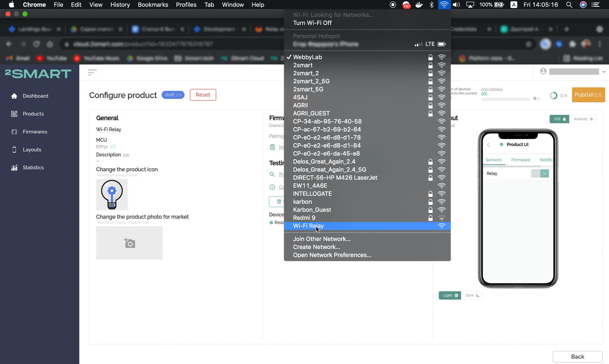This screenshot has height=364, width=609.
Task: Click the Publish 2.0 button
Action: pos(588,95)
